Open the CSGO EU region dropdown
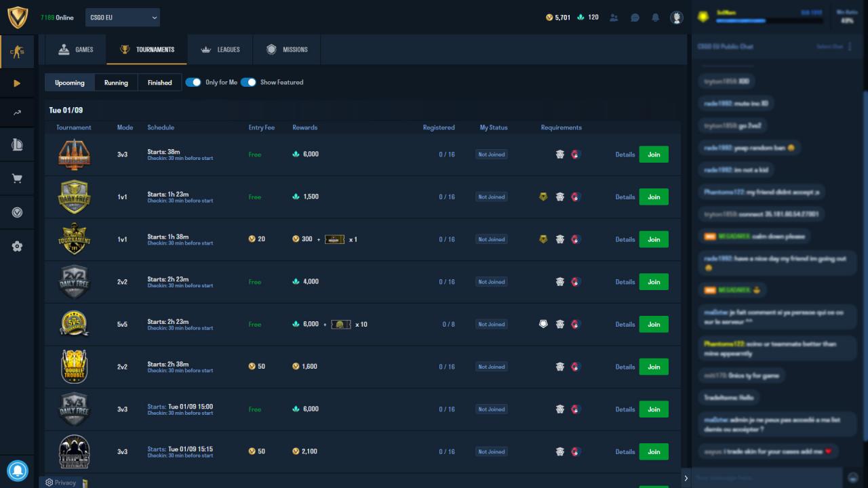 122,18
